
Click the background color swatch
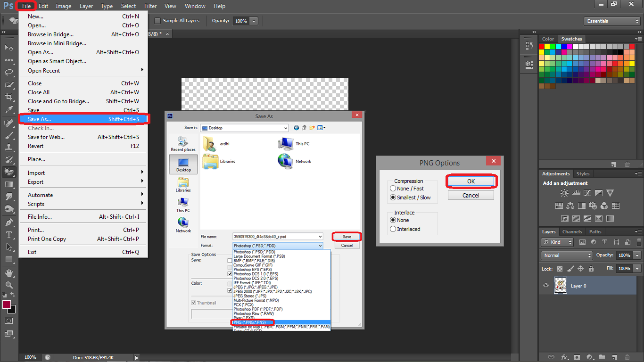pos(13,310)
